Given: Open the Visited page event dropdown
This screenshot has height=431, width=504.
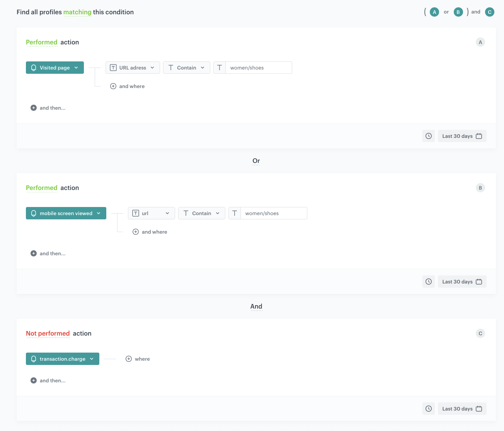Looking at the screenshot, I should point(54,67).
